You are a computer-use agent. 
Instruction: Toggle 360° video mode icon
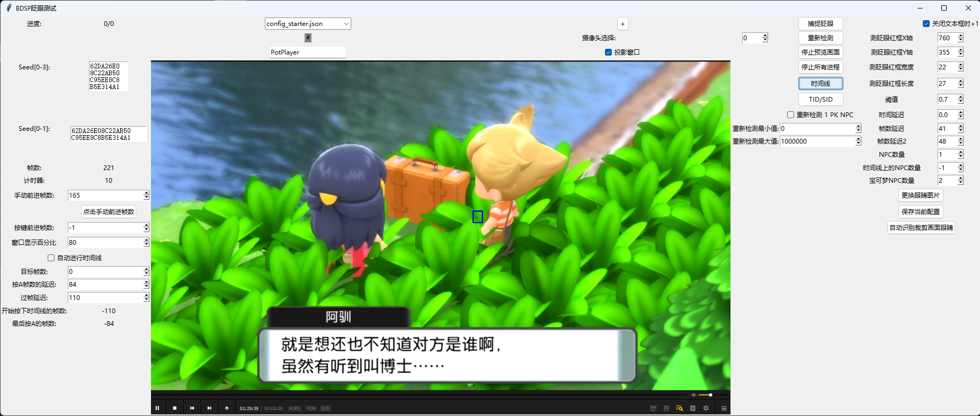[653, 408]
